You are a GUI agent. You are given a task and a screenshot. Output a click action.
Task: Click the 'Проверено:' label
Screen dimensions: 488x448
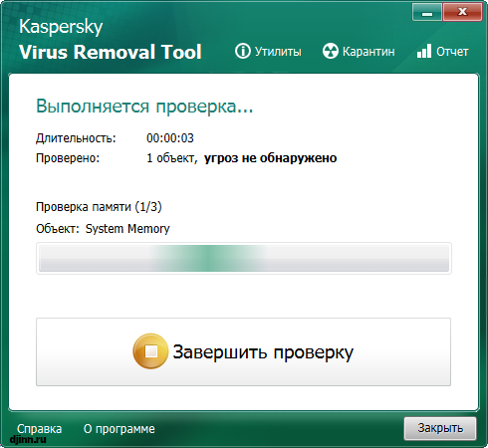68,158
